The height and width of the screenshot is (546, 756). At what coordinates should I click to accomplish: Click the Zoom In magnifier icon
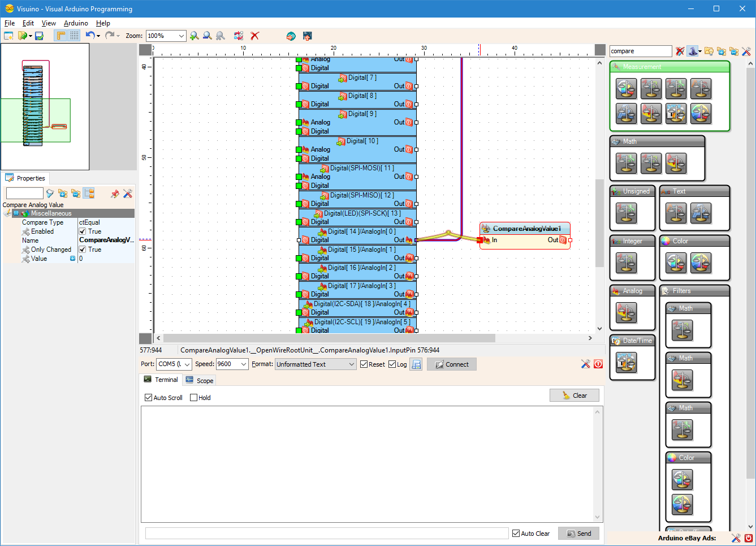click(x=195, y=36)
